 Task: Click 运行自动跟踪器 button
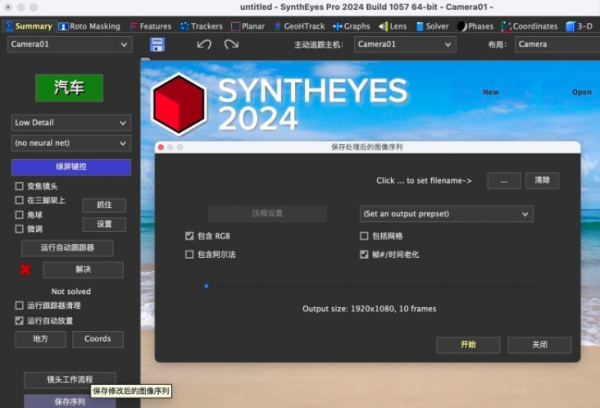tap(67, 248)
